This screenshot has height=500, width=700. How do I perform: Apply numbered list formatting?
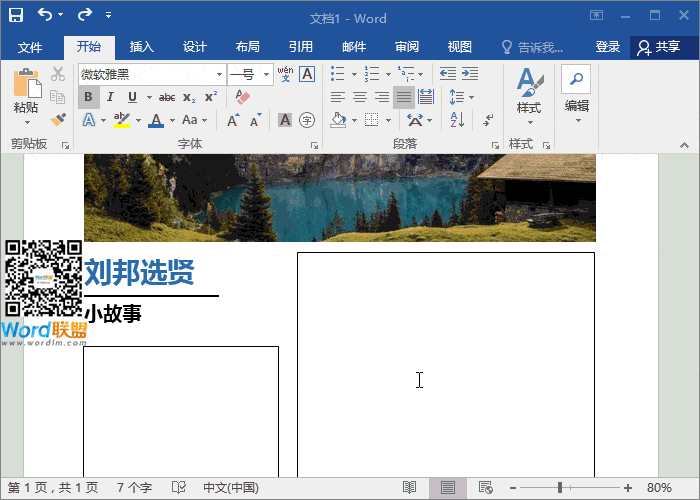372,74
